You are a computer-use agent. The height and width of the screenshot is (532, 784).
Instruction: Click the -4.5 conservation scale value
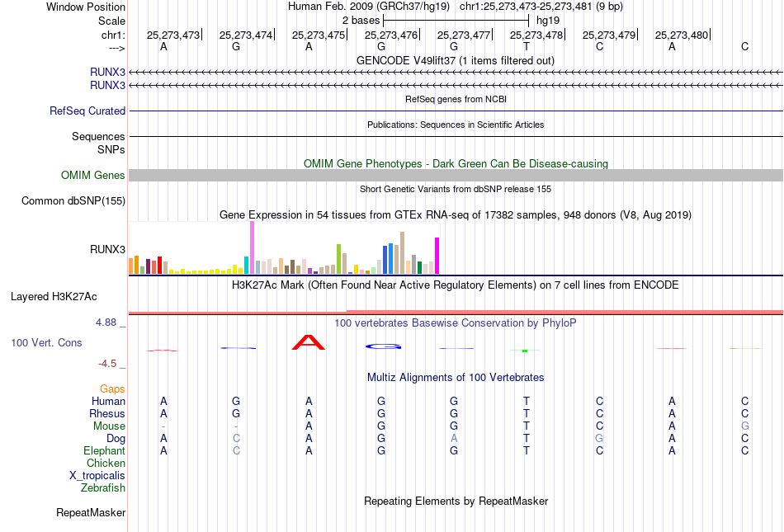(x=107, y=364)
